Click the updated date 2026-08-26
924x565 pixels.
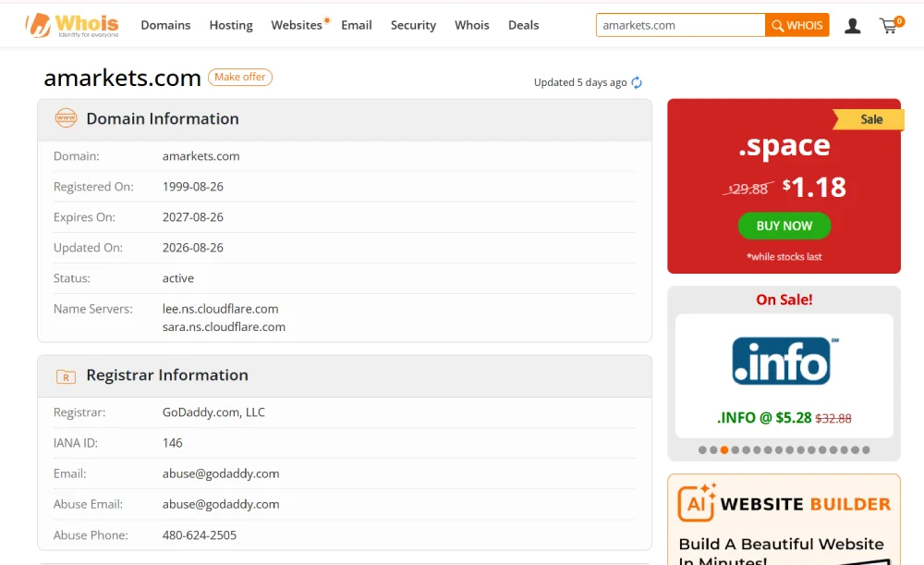[x=193, y=248]
